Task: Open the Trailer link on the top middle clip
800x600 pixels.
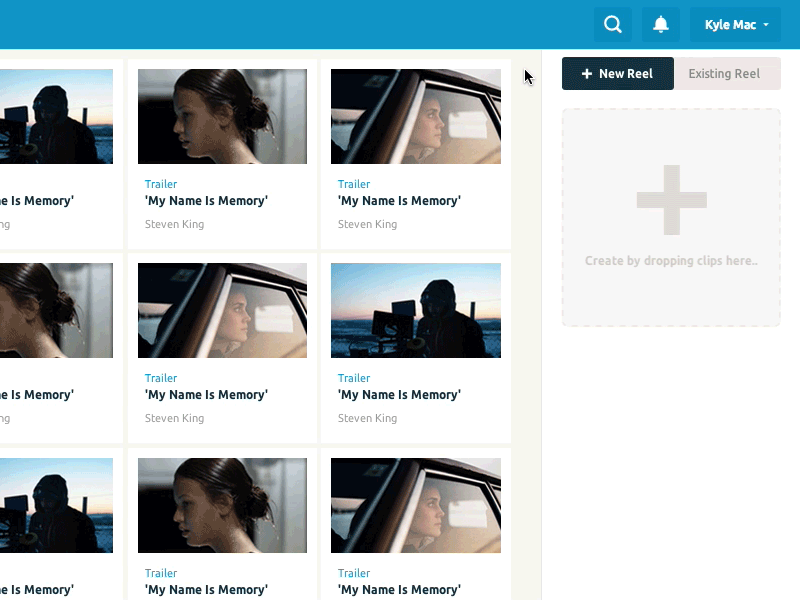Action: tap(161, 184)
